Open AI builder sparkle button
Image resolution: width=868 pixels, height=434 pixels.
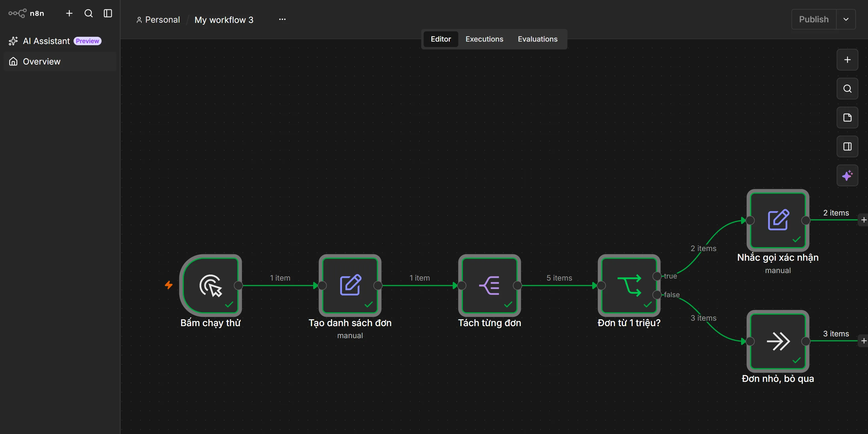coord(848,175)
